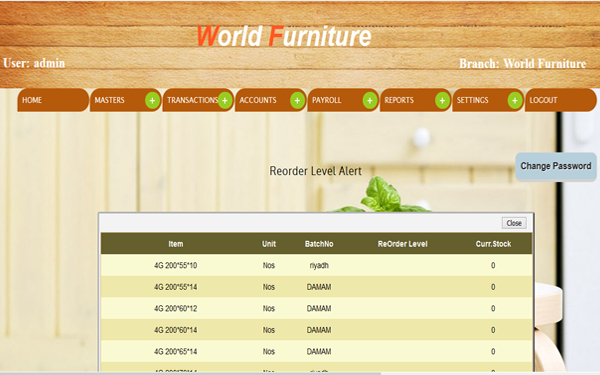Viewport: 600px width, 375px height.
Task: Click the ReOrder Level column header
Action: [x=403, y=244]
